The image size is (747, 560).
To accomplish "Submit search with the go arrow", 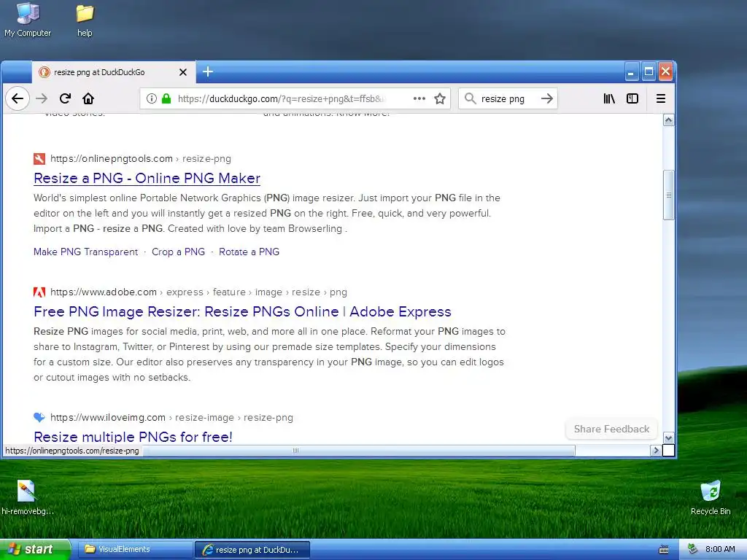I will 547,98.
